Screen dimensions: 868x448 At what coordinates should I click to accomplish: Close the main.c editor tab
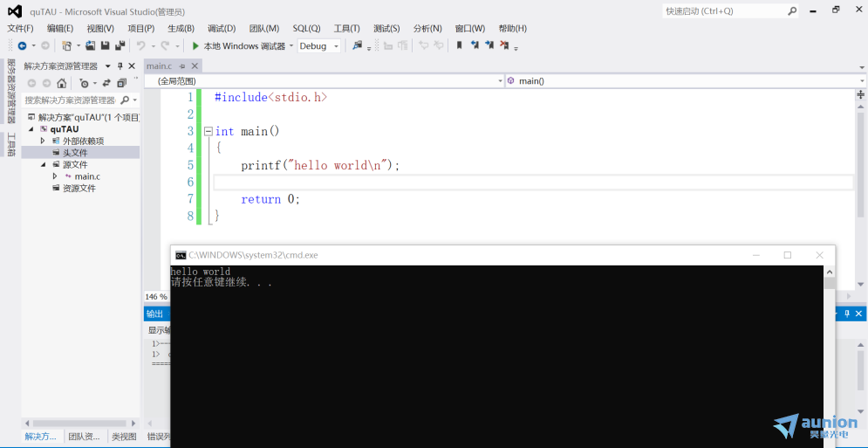(195, 66)
